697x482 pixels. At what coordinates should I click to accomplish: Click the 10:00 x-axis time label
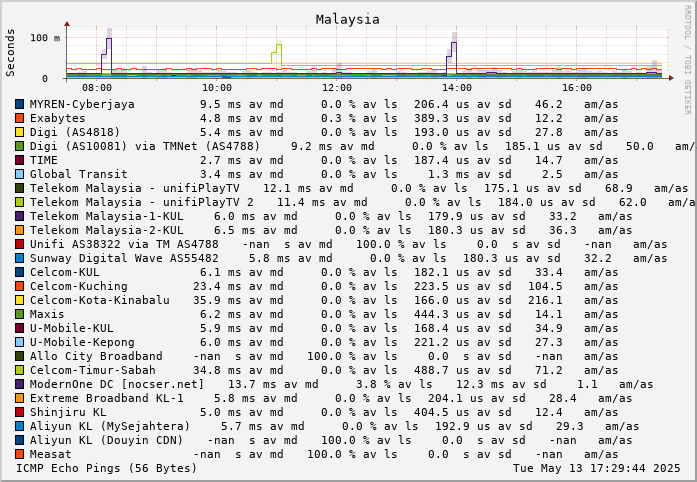[217, 88]
